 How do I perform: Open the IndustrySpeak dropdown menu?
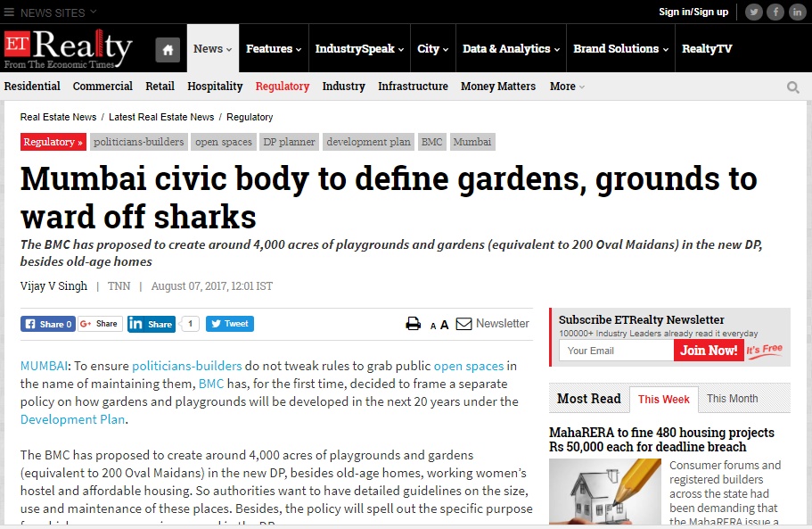(359, 48)
